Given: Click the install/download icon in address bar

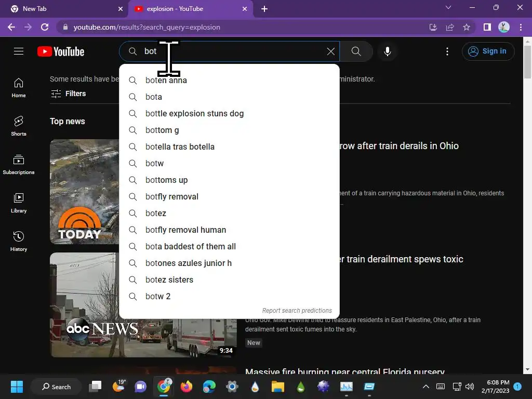Looking at the screenshot, I should point(433,27).
